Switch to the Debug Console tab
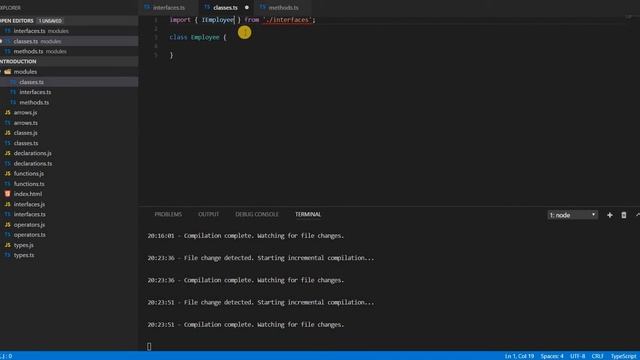 coord(257,214)
